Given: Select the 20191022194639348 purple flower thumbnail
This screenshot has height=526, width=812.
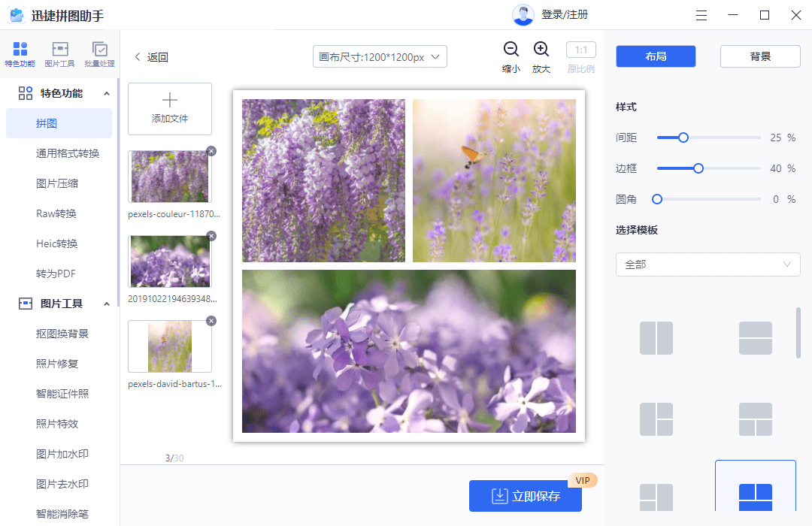Looking at the screenshot, I should click(170, 261).
